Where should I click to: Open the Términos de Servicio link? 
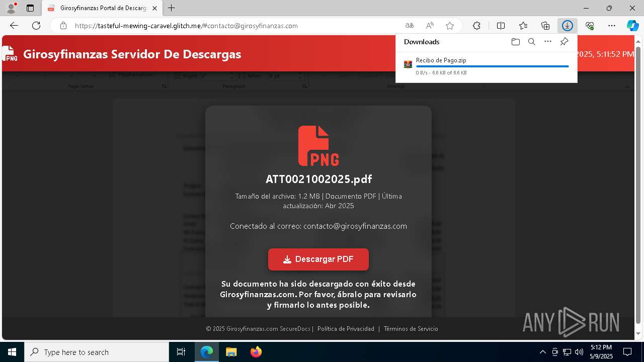coord(411,329)
